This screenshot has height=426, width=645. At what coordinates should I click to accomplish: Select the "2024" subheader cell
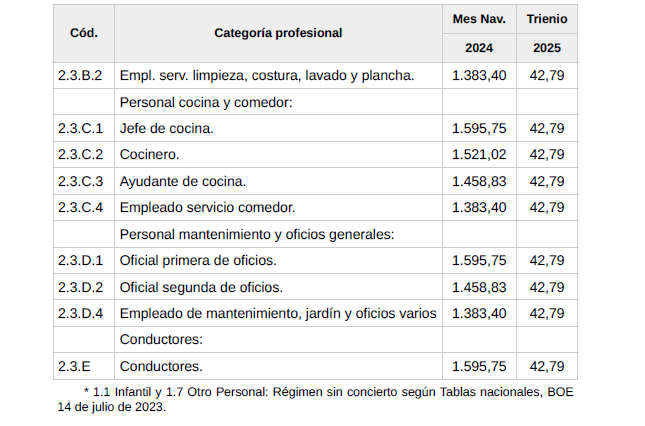[x=479, y=47]
